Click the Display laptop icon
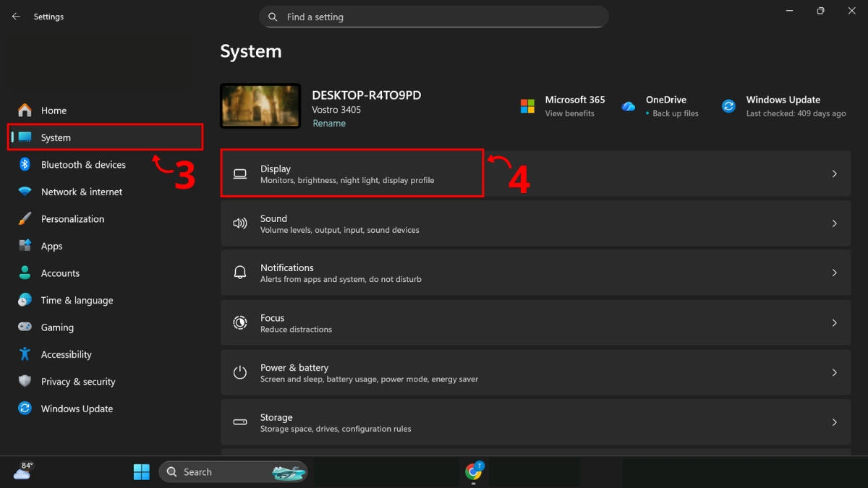Viewport: 868px width, 488px height. coord(240,174)
